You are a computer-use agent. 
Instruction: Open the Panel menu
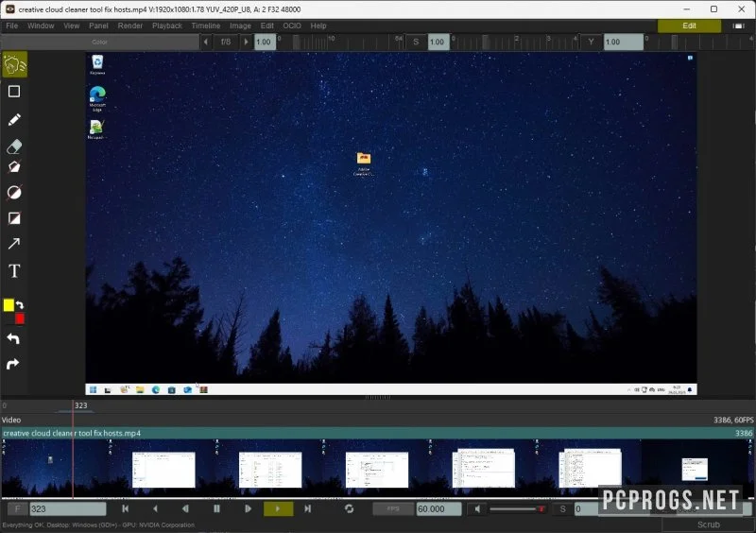click(x=98, y=26)
